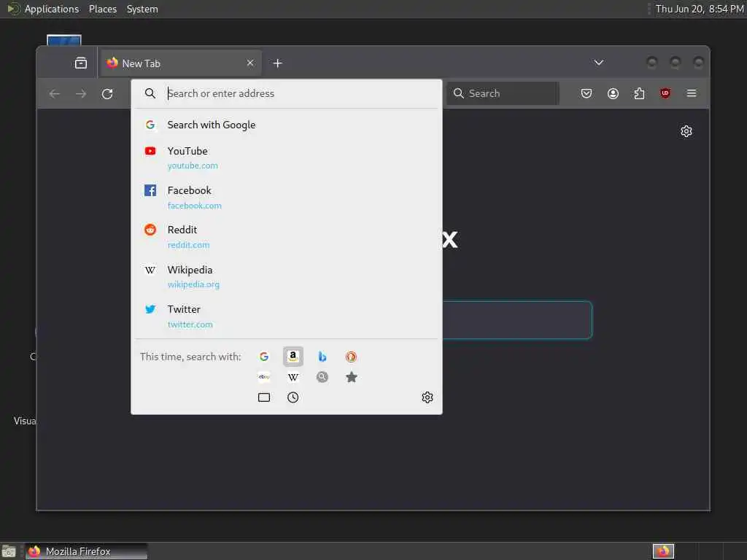Click the toolbar Search box
Image resolution: width=747 pixels, height=560 pixels.
[503, 93]
